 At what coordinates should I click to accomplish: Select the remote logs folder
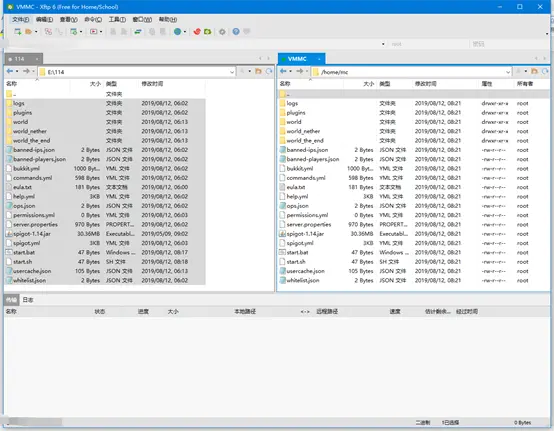[x=413, y=104]
